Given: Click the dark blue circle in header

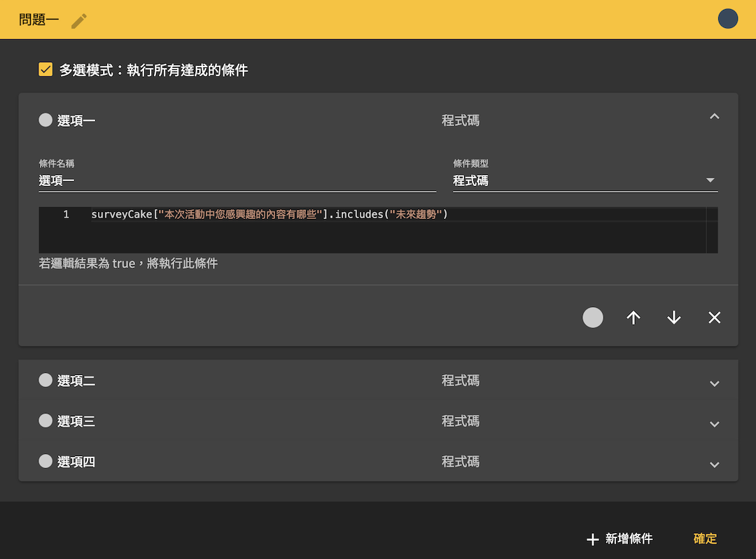Looking at the screenshot, I should [x=727, y=19].
